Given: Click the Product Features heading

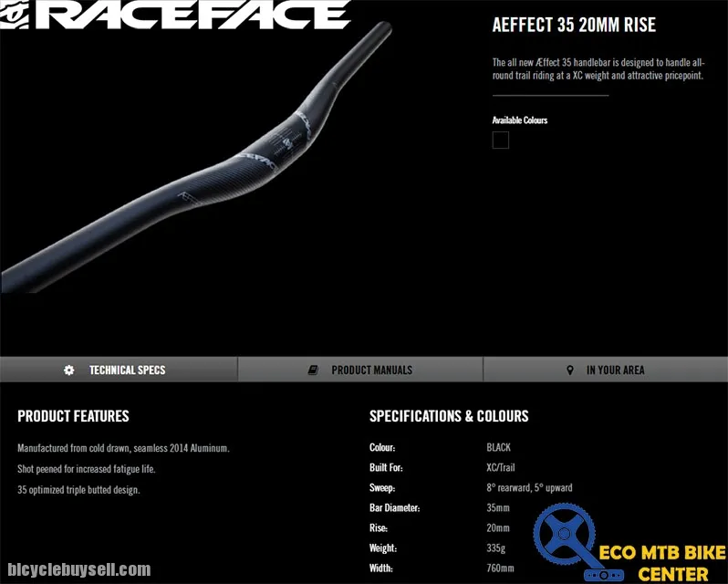Looking at the screenshot, I should pos(73,416).
